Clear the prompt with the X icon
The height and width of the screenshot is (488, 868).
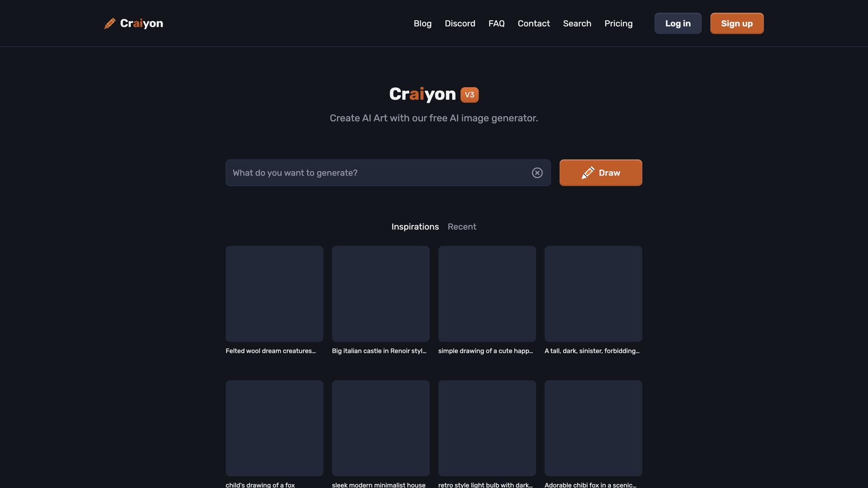[537, 173]
